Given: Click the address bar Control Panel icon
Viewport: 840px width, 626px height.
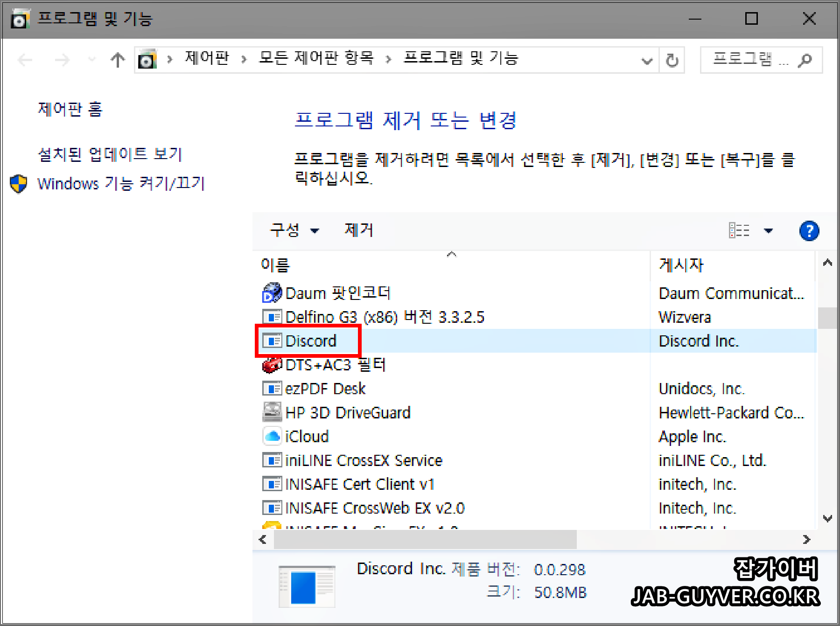Looking at the screenshot, I should [x=147, y=59].
